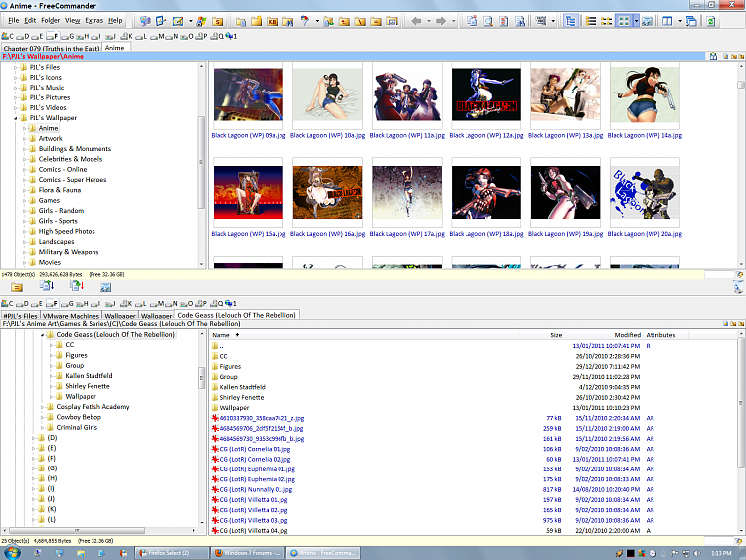Toggle the thumbnails view toolbar button
The width and height of the screenshot is (746, 560).
tap(623, 21)
